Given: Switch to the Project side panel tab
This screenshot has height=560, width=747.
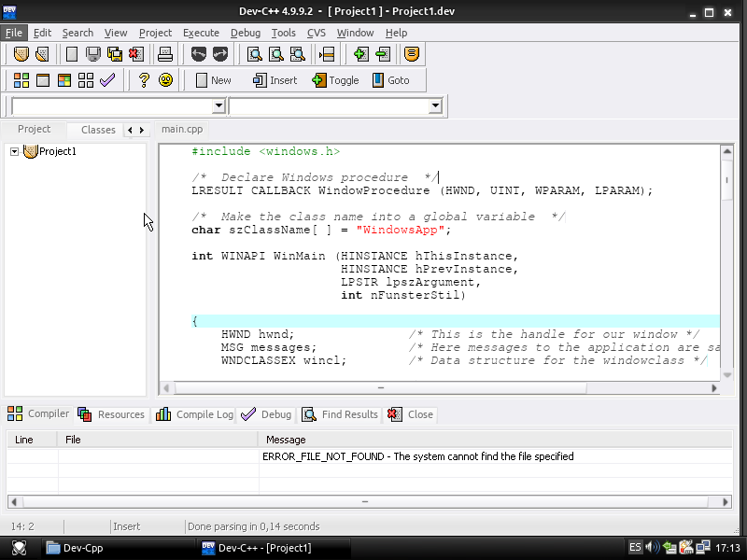Looking at the screenshot, I should (34, 129).
